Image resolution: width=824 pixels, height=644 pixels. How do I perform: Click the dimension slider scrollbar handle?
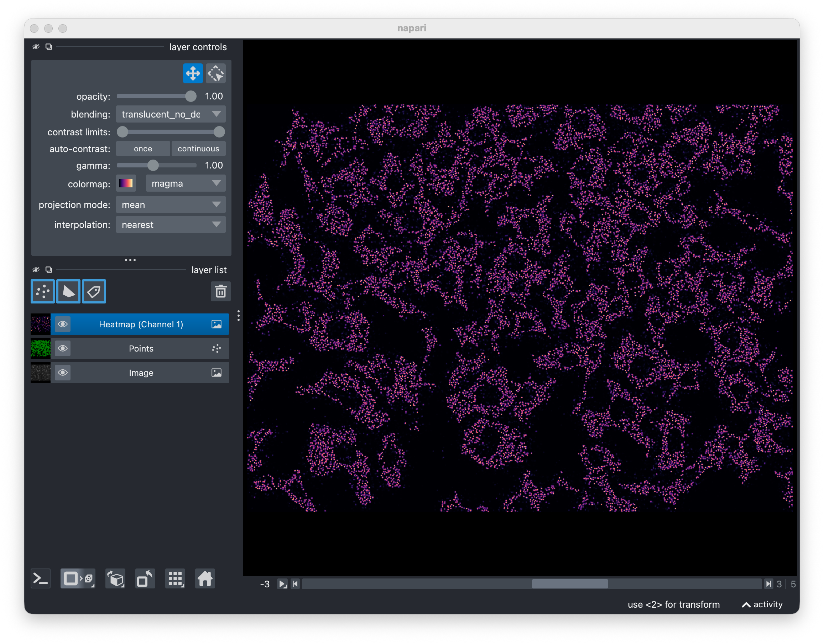pyautogui.click(x=570, y=584)
